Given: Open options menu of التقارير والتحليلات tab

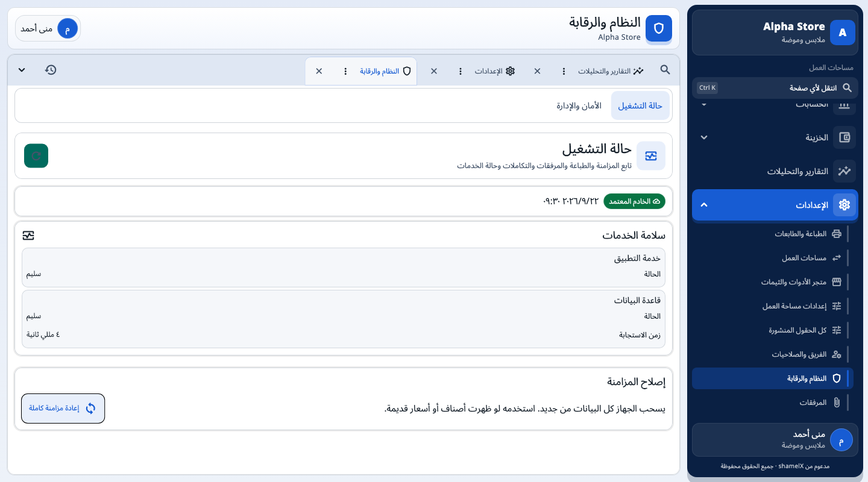Looking at the screenshot, I should [x=564, y=71].
